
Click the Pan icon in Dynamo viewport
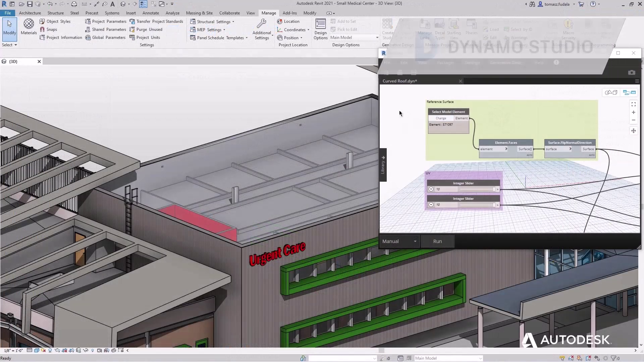pos(634,131)
